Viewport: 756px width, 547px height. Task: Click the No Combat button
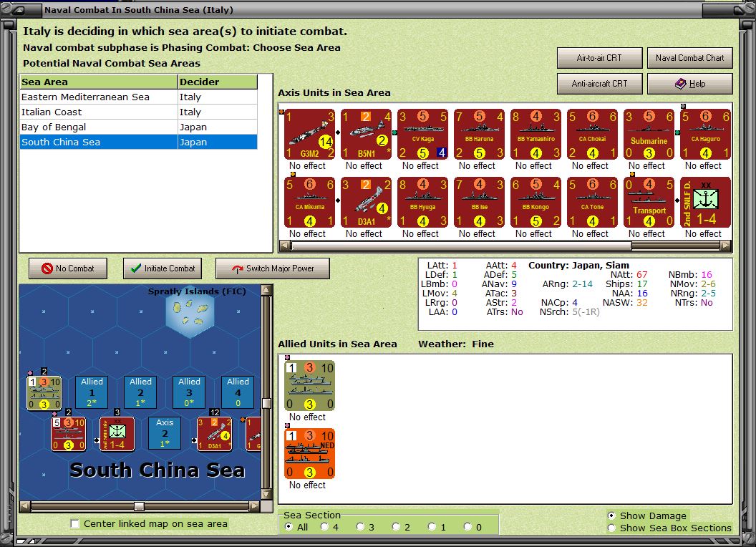click(68, 268)
